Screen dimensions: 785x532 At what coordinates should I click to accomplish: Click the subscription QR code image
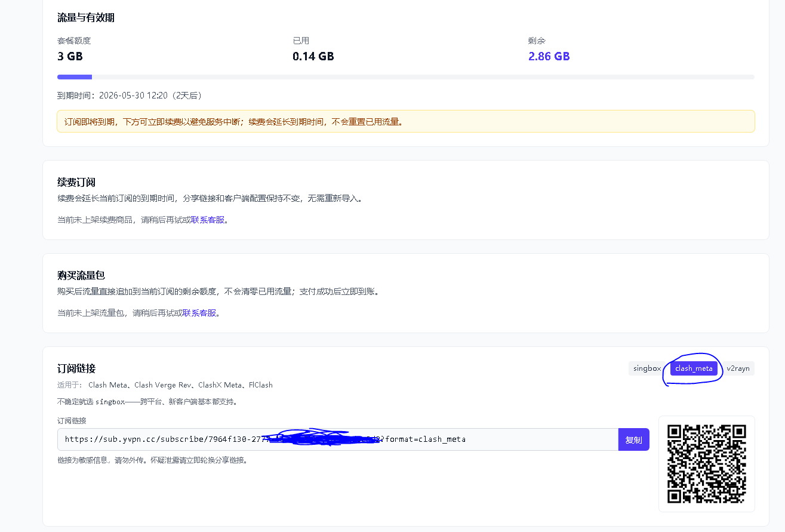pyautogui.click(x=707, y=464)
